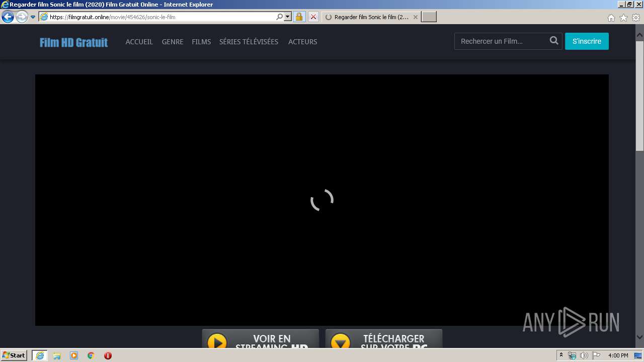
Task: Click the Télécharger sur votre PC button
Action: point(384,339)
